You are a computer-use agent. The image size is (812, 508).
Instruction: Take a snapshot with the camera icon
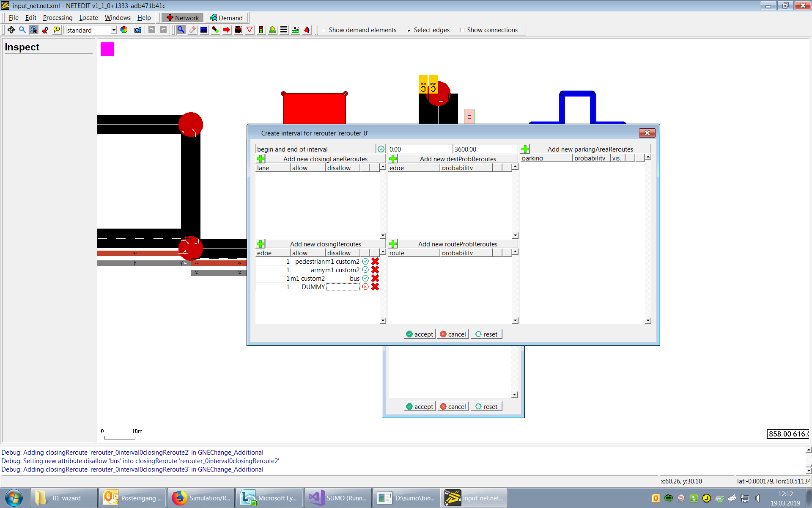coord(137,30)
